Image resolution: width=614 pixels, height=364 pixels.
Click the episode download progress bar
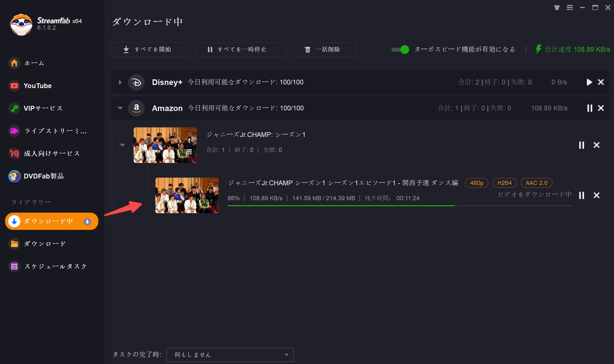pos(400,206)
